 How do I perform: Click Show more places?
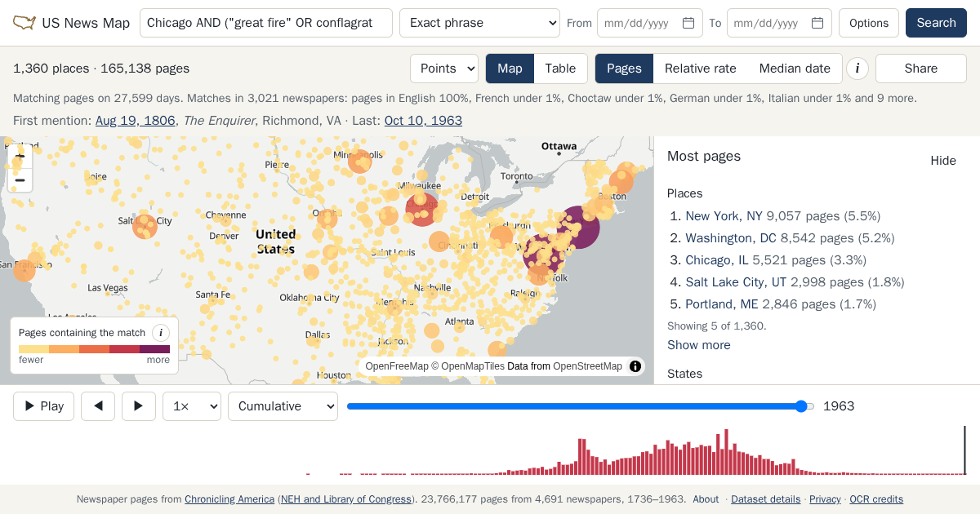(699, 345)
